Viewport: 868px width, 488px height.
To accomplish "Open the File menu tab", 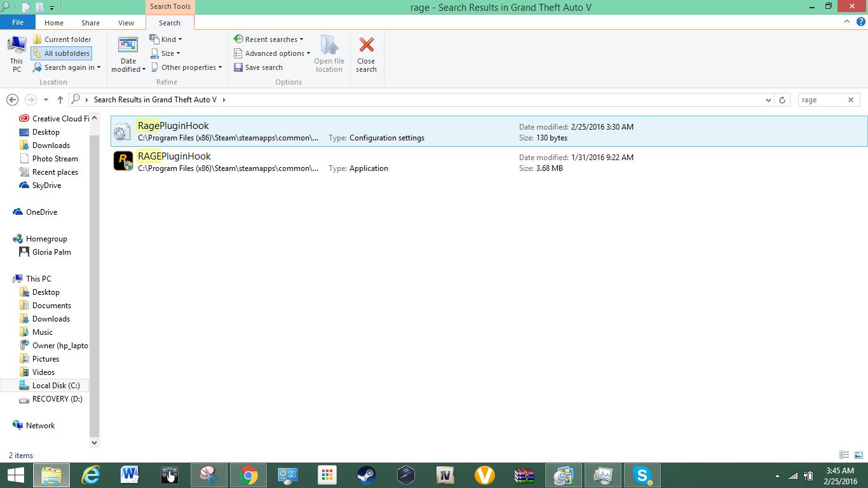I will pyautogui.click(x=18, y=22).
